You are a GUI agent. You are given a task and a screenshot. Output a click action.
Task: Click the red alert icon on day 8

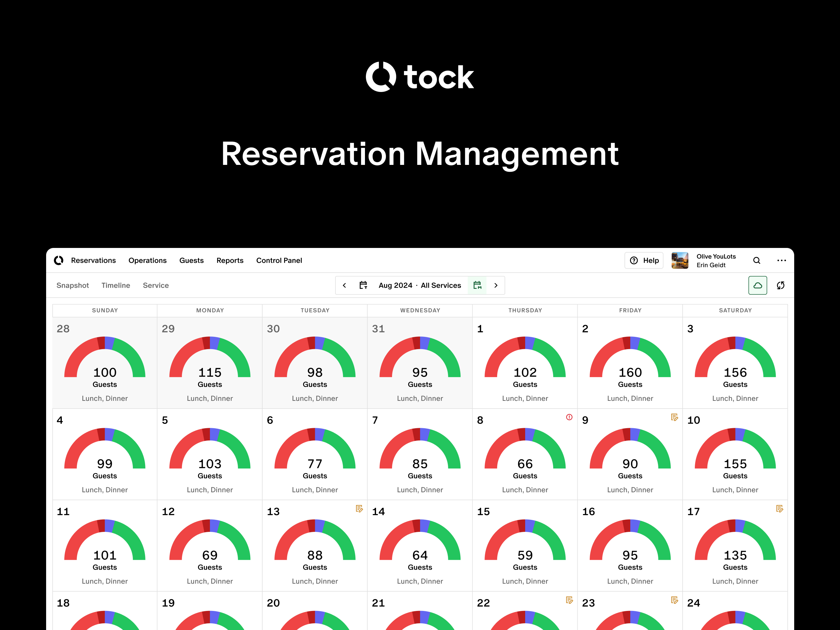pyautogui.click(x=569, y=417)
